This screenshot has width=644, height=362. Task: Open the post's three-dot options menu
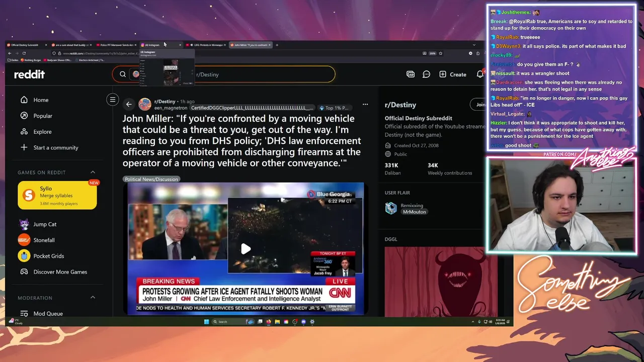pyautogui.click(x=365, y=104)
